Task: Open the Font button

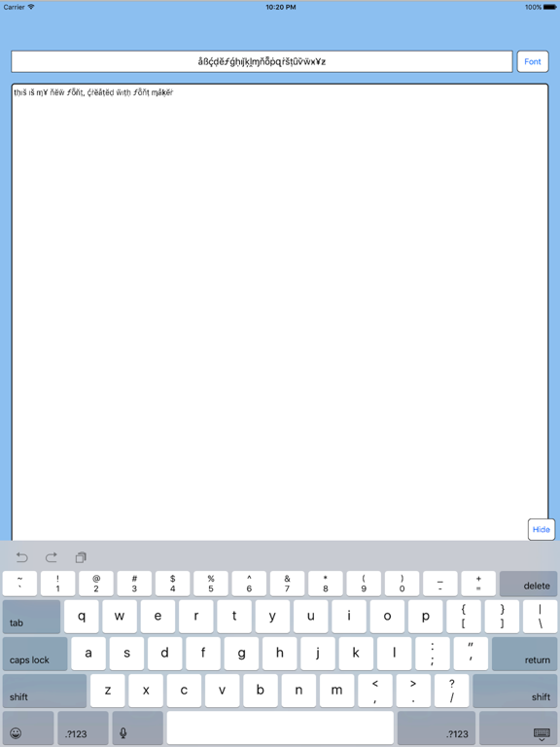Action: point(533,61)
